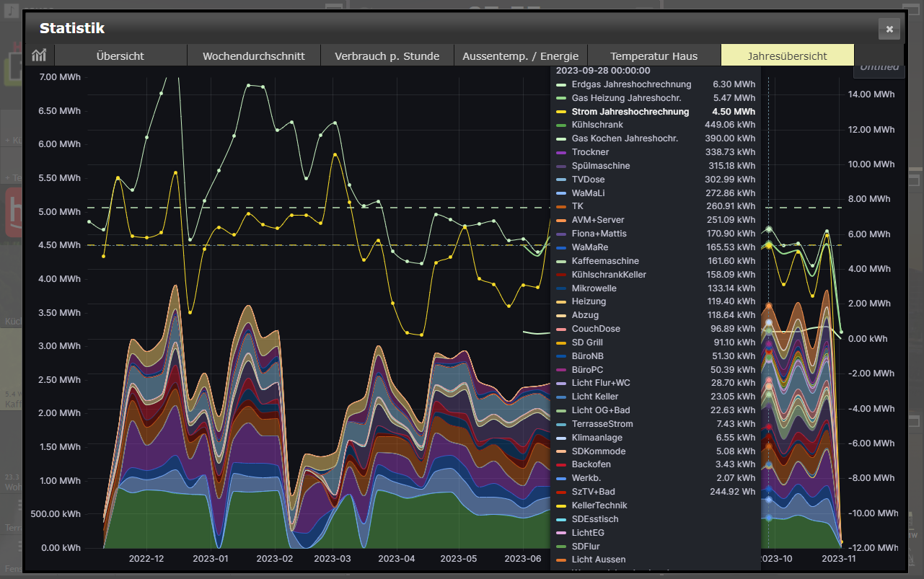Select the Jahresübersicht tab
924x579 pixels.
(788, 56)
